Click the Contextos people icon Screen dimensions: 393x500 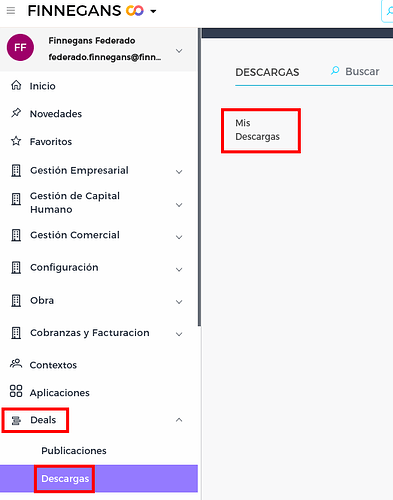pos(16,364)
